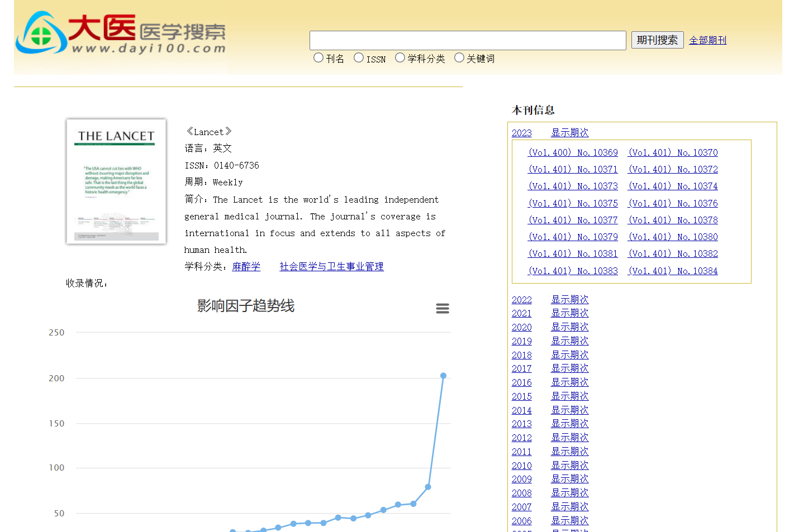Open the 社会医学与卫生事业管理 category link
794x532 pixels.
(331, 267)
